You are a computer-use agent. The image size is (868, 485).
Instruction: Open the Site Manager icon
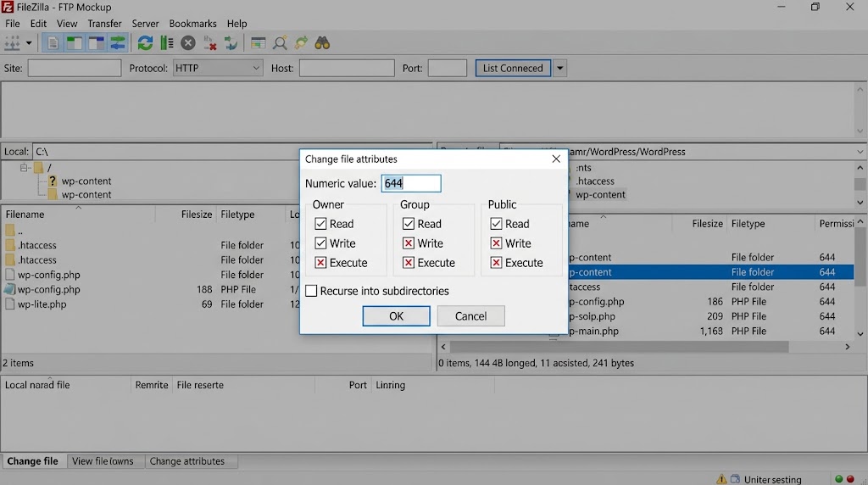(12, 42)
